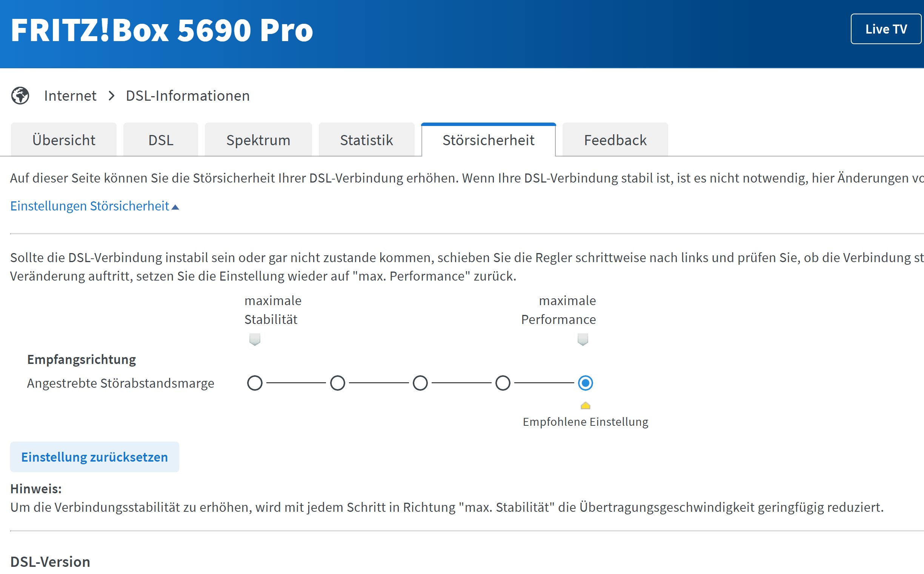Go to the Statistik tab

[366, 140]
